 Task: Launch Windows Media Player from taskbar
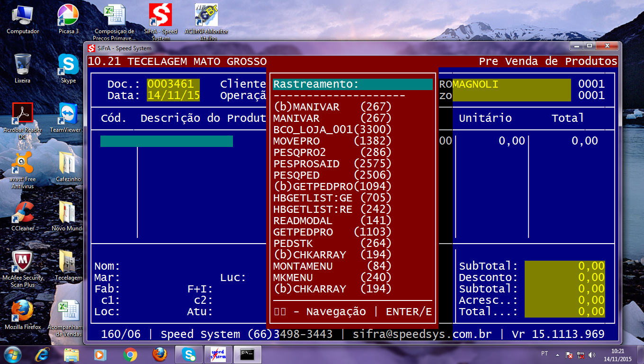(100, 355)
